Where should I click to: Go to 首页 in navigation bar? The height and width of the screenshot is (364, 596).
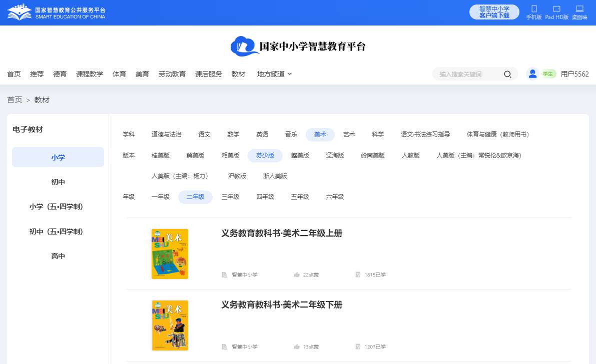pyautogui.click(x=14, y=74)
